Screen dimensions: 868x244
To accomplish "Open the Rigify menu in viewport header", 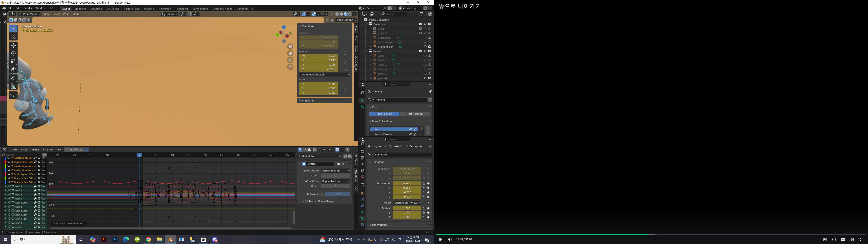I will point(76,14).
